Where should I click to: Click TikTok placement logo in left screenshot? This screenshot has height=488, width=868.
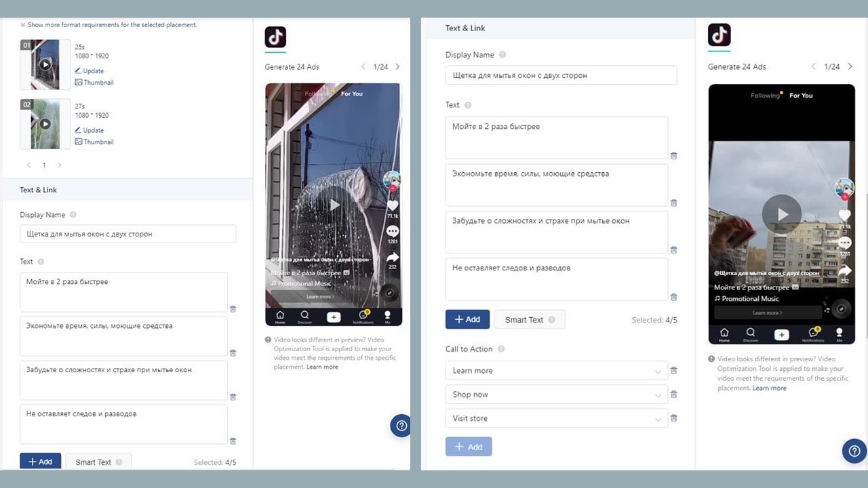click(275, 37)
